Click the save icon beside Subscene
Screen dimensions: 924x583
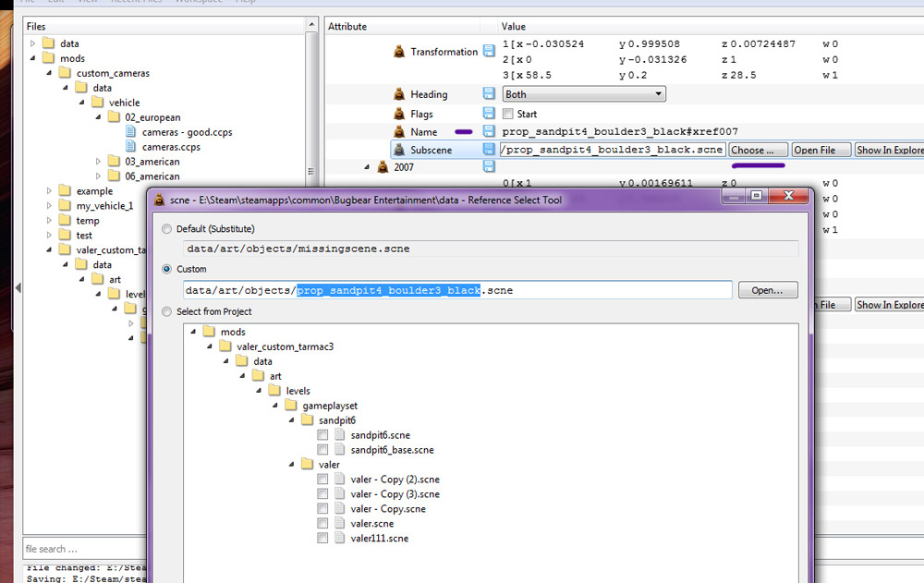click(x=489, y=149)
